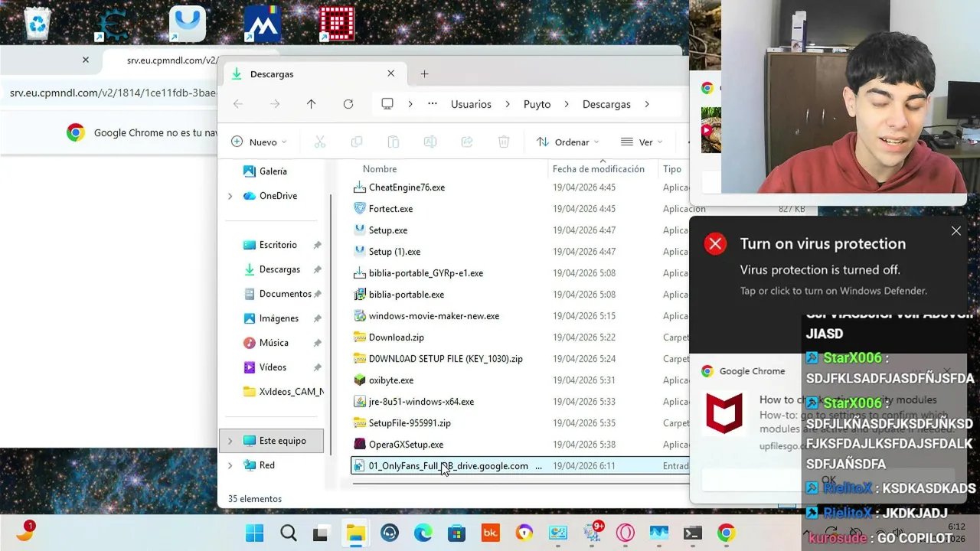The width and height of the screenshot is (980, 551).
Task: Click the trash Delete icon in Explorer toolbar
Action: click(x=504, y=142)
